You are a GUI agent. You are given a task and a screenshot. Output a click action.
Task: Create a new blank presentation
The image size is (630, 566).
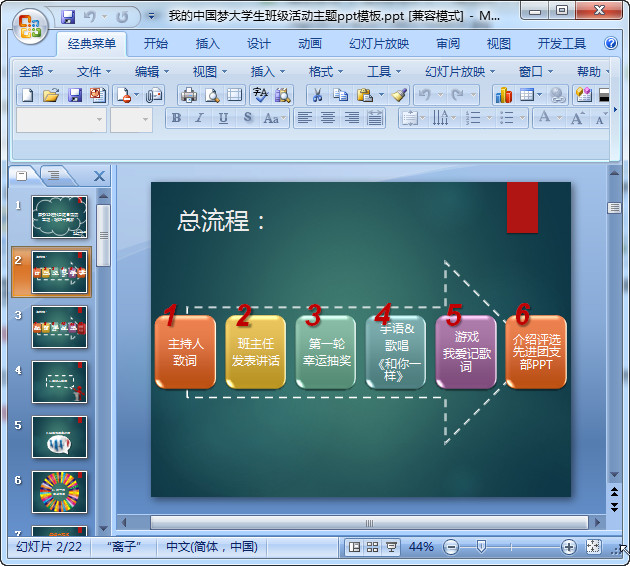pos(27,95)
